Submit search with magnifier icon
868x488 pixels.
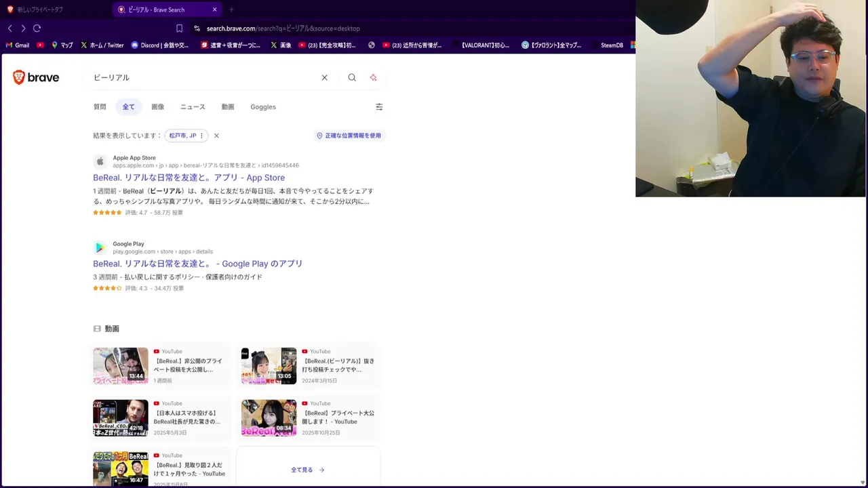pos(352,77)
